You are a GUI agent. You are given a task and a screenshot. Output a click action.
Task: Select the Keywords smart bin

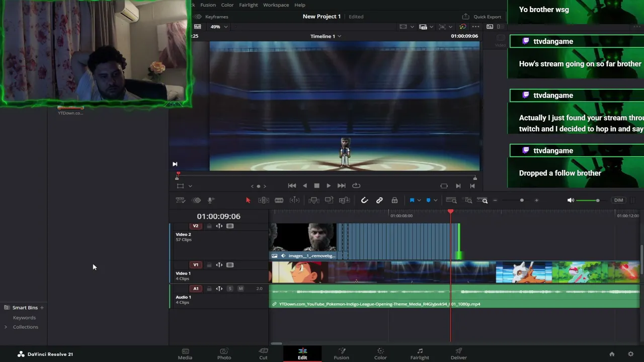(x=24, y=318)
